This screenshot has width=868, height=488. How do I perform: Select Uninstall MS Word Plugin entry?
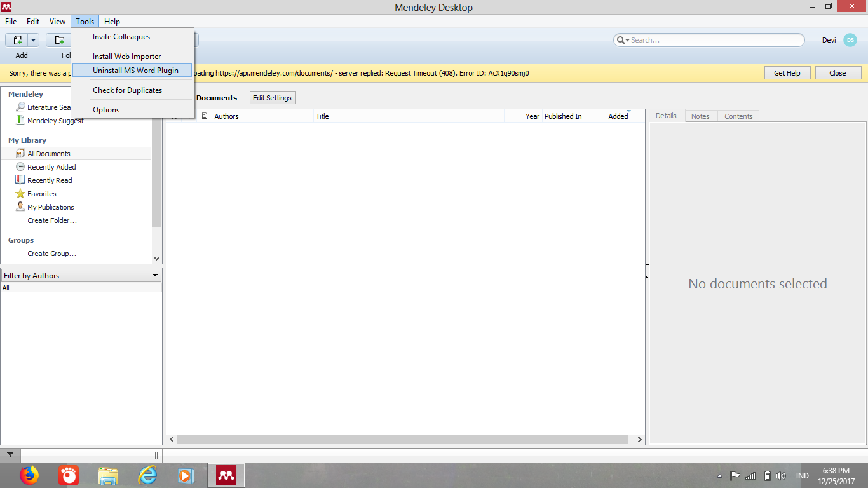tap(132, 71)
